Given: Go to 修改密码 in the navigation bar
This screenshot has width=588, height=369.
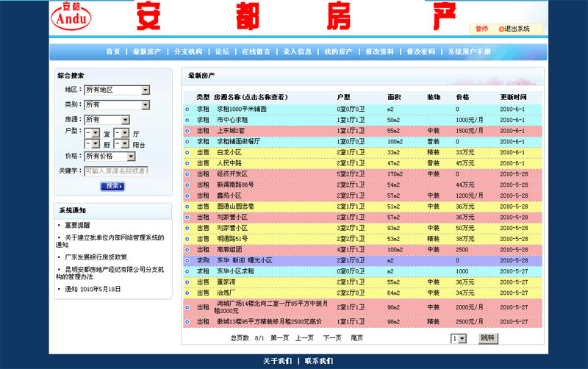Looking at the screenshot, I should click(421, 52).
